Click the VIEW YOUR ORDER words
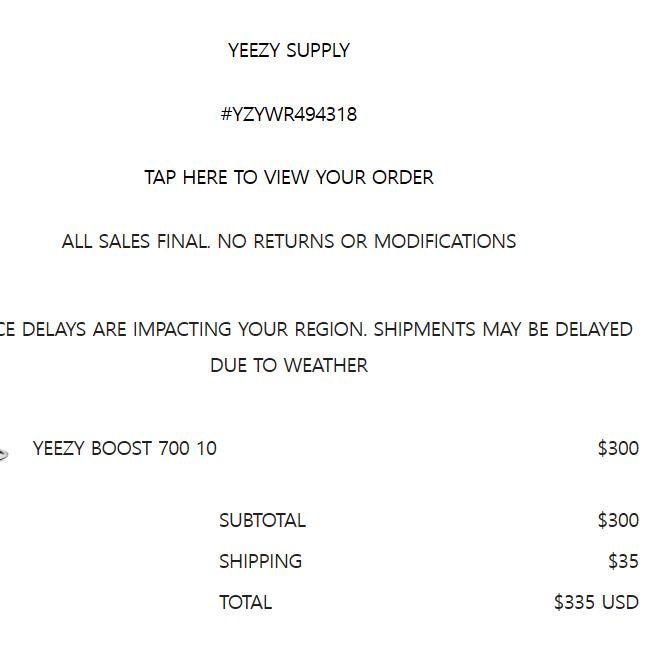The width and height of the screenshot is (660, 660). coord(349,178)
